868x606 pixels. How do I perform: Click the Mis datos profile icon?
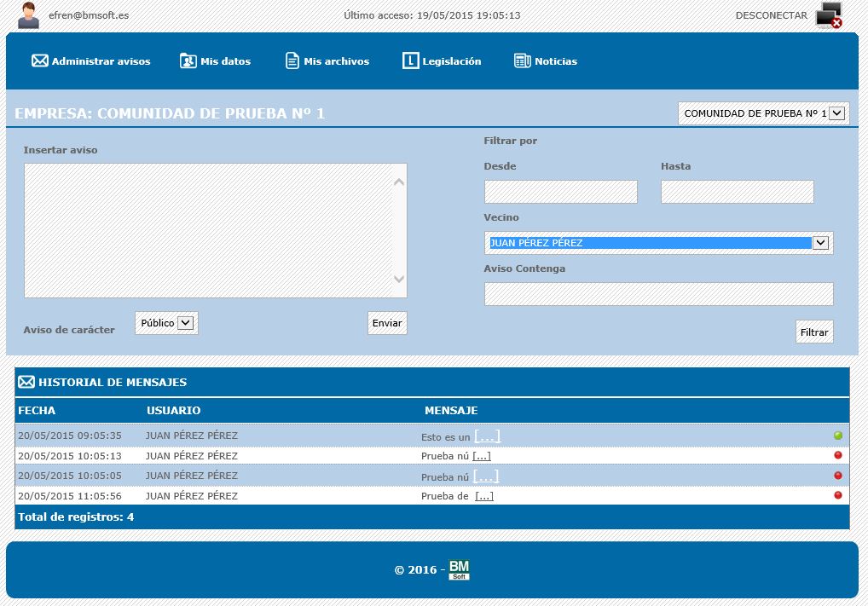(x=188, y=61)
